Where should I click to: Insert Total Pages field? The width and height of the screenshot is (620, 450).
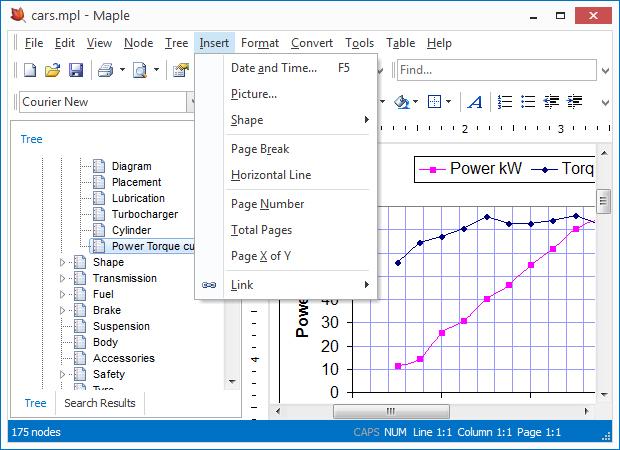click(x=286, y=230)
